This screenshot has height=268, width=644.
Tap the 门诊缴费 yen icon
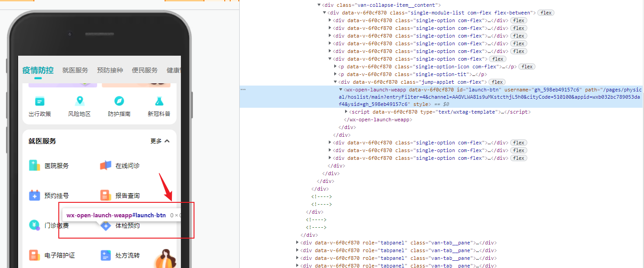point(34,225)
